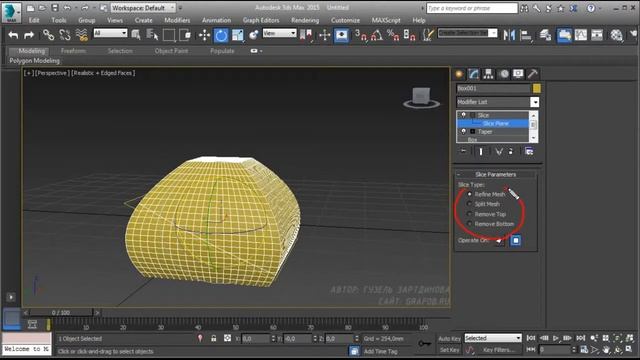Open the selection filter All dropdown
640x360 pixels.
(110, 33)
